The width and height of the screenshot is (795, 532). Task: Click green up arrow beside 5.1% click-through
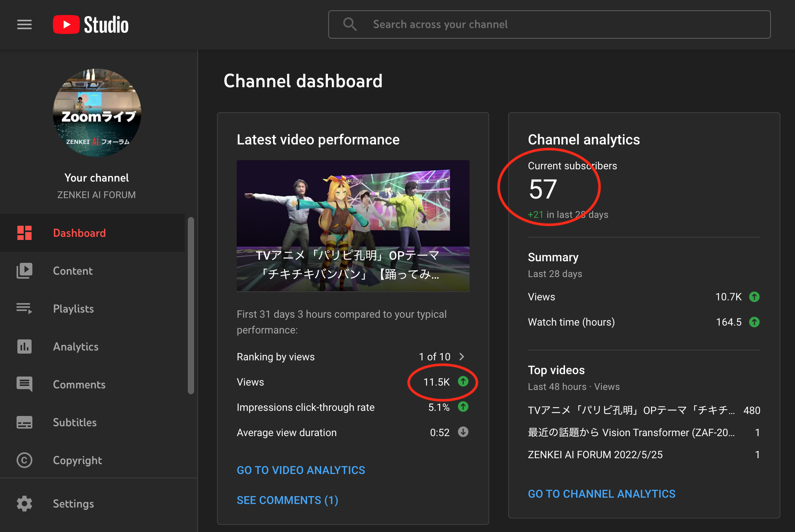click(x=463, y=407)
